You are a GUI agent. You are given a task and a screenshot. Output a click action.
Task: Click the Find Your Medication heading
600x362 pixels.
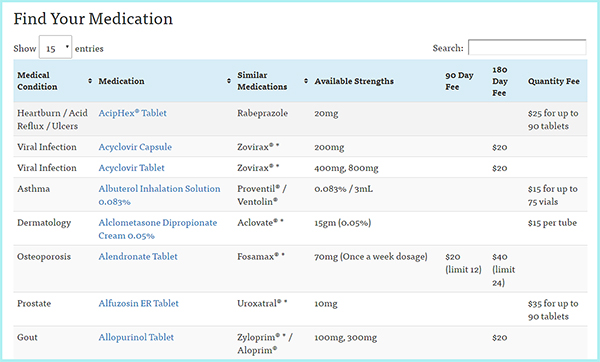93,18
